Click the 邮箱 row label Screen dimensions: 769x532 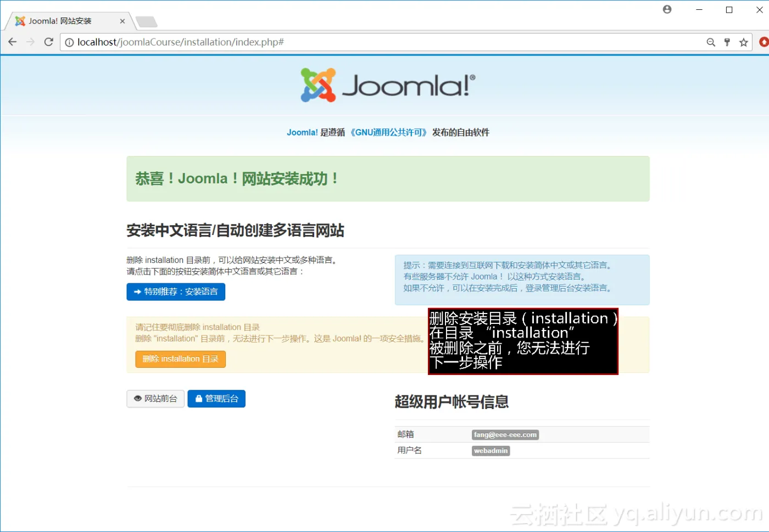[x=406, y=434]
